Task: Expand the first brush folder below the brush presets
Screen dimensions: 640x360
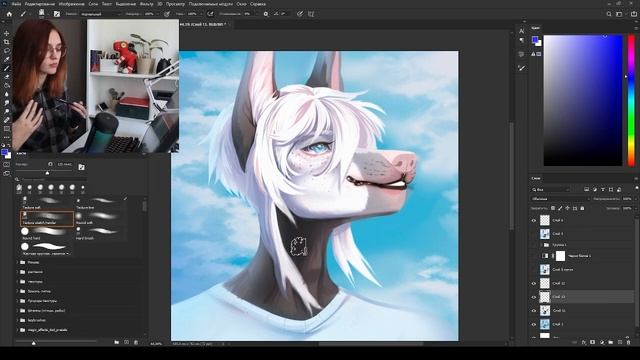Action: (18, 262)
